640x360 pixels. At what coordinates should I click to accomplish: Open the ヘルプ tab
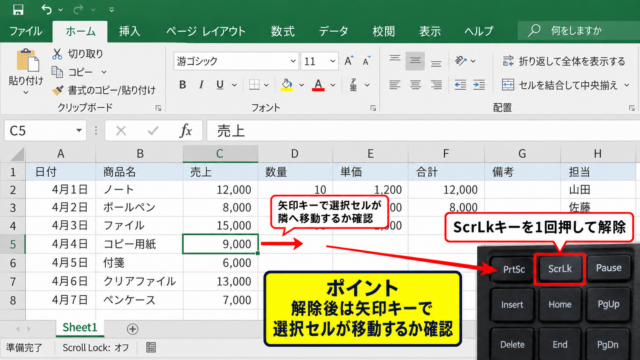479,31
